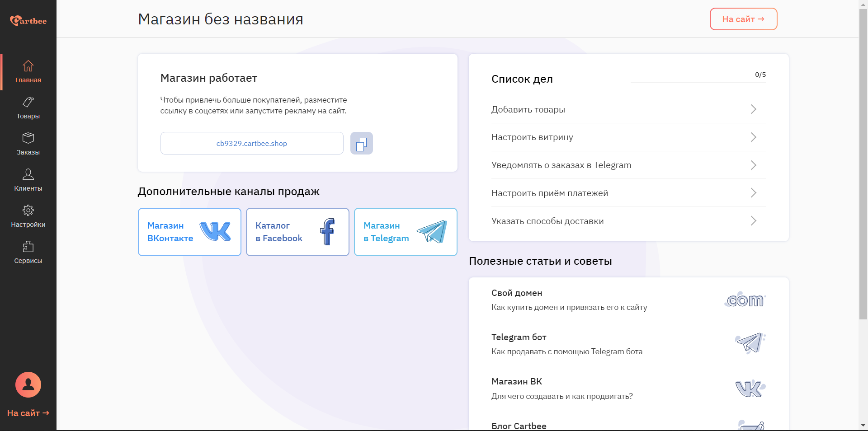The height and width of the screenshot is (431, 868).
Task: Open the Главная home icon
Action: (28, 66)
